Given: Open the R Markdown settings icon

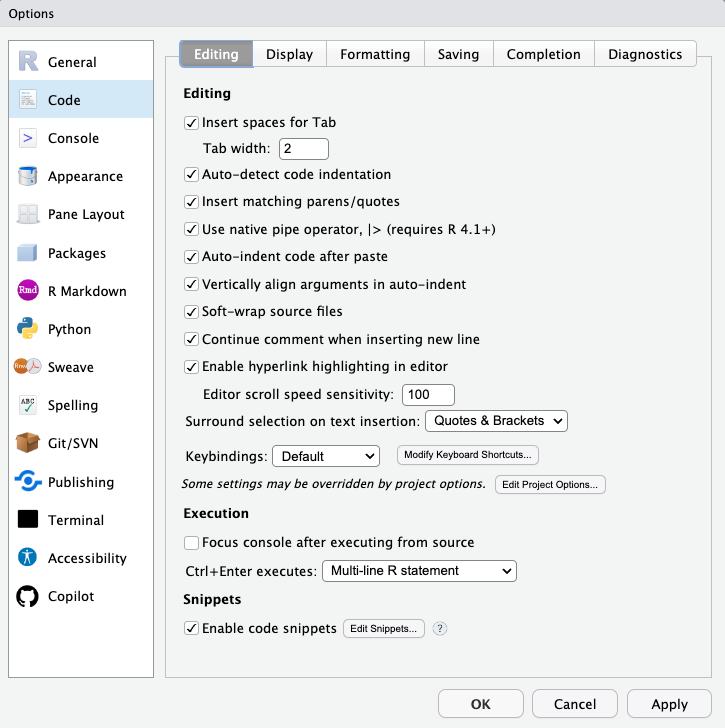Looking at the screenshot, I should [x=28, y=291].
